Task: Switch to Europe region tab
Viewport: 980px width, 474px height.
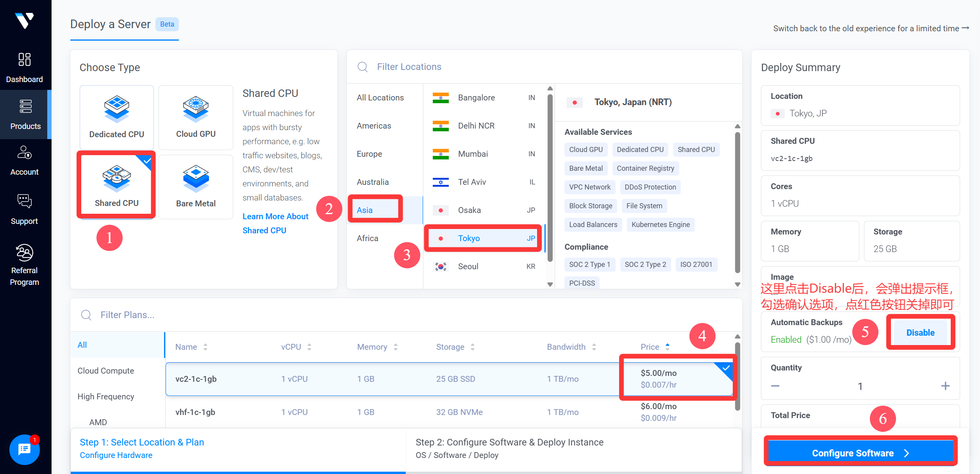Action: (x=369, y=154)
